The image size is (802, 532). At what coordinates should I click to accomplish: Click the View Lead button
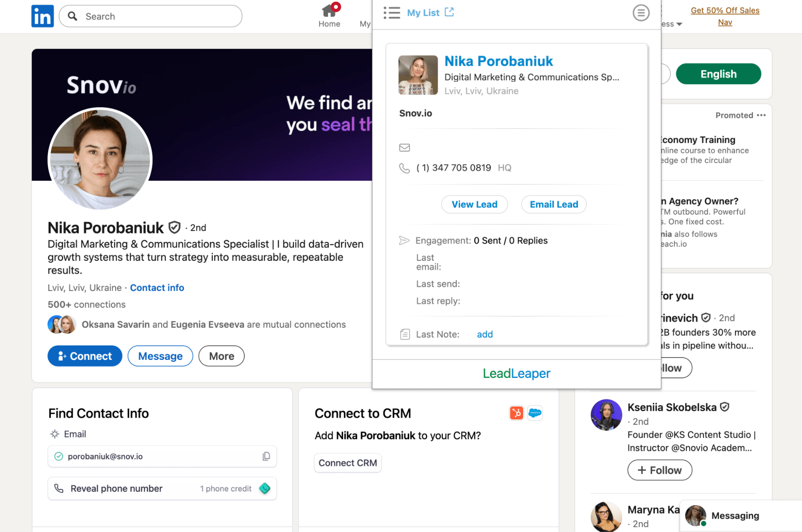pyautogui.click(x=474, y=205)
